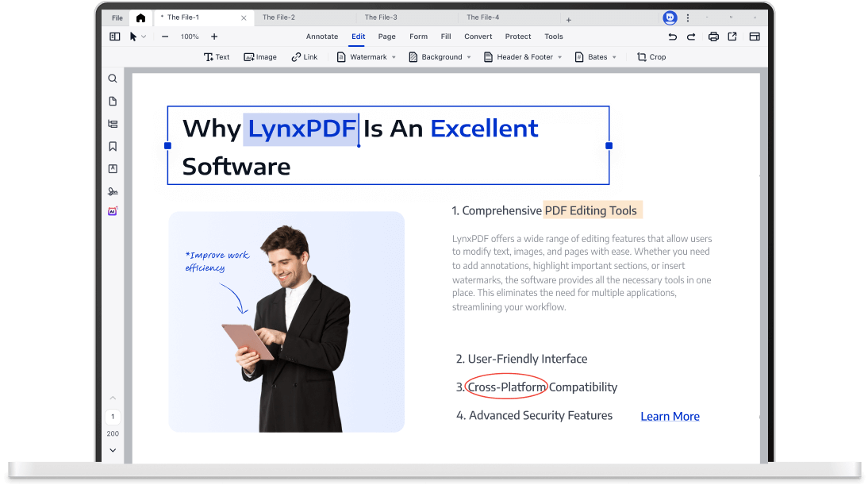The width and height of the screenshot is (868, 485).
Task: Click the Text edit tool button
Action: (217, 57)
